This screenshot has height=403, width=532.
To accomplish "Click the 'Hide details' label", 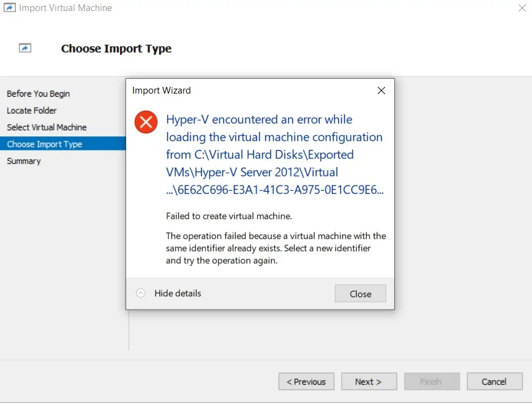I will click(178, 294).
